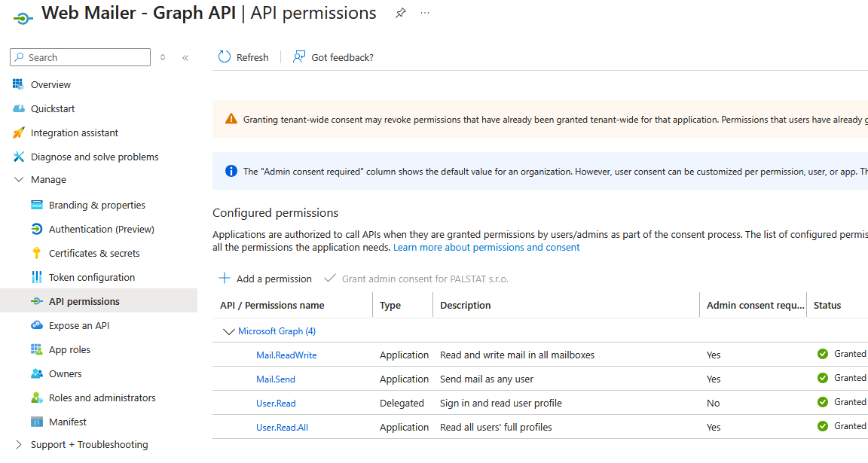Click Grant admin consent for PALSTAT s.r.o.
The width and height of the screenshot is (868, 463).
click(x=416, y=279)
